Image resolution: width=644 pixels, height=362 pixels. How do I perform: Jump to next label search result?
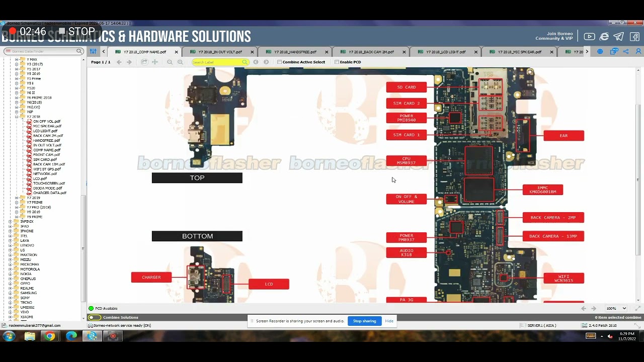(x=266, y=62)
